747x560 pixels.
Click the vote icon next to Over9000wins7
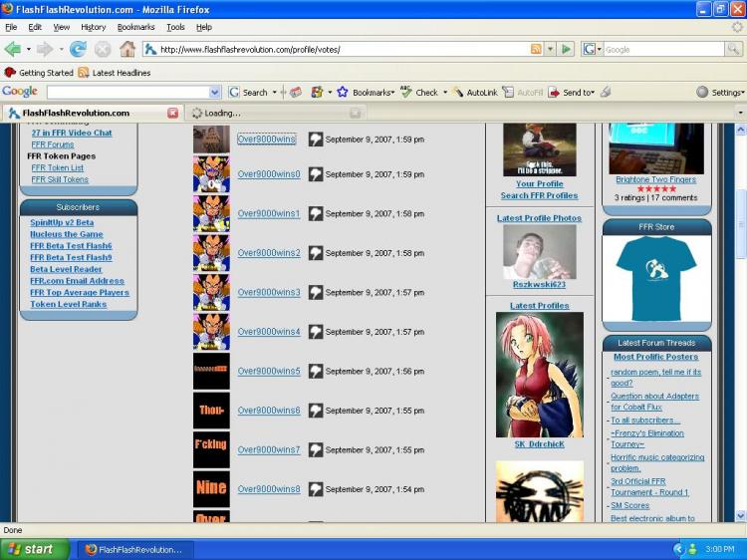pos(316,450)
